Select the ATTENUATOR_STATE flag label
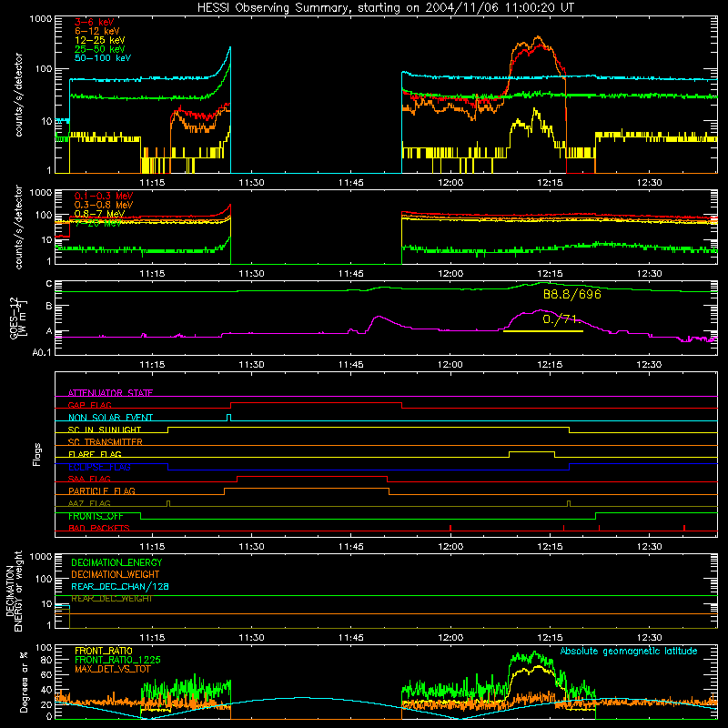 click(x=110, y=393)
